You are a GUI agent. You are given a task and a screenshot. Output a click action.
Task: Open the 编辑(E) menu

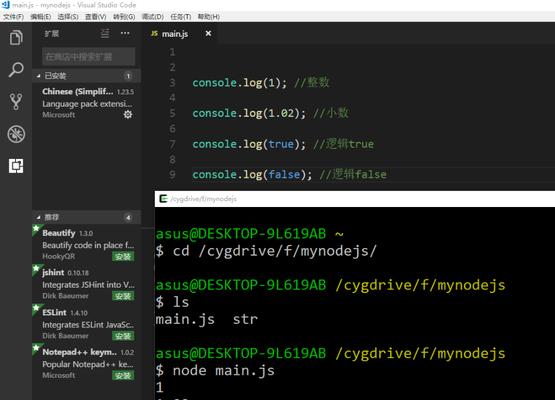tap(41, 17)
